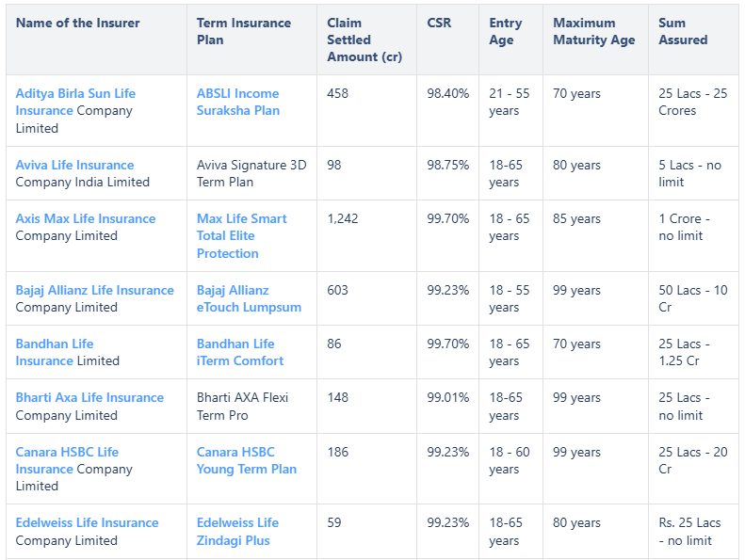Click Bajaj Allianz eTouch Lumpsum plan
This screenshot has height=560, width=745.
pos(249,298)
